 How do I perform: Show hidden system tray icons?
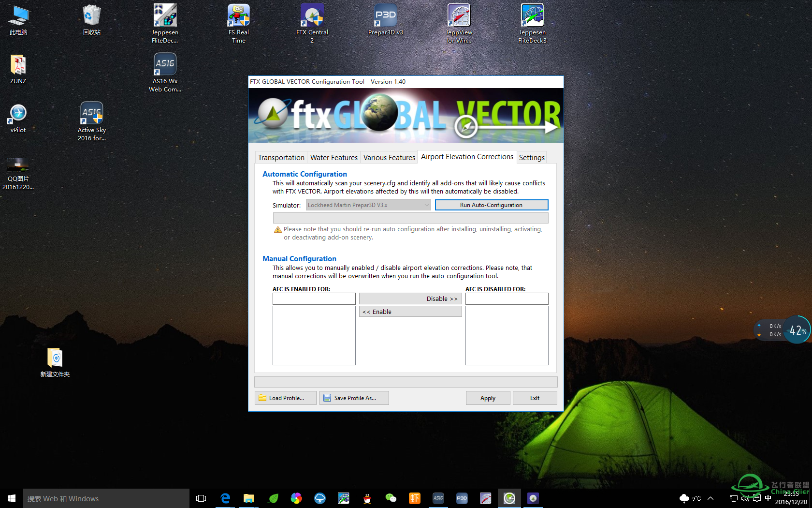(710, 498)
